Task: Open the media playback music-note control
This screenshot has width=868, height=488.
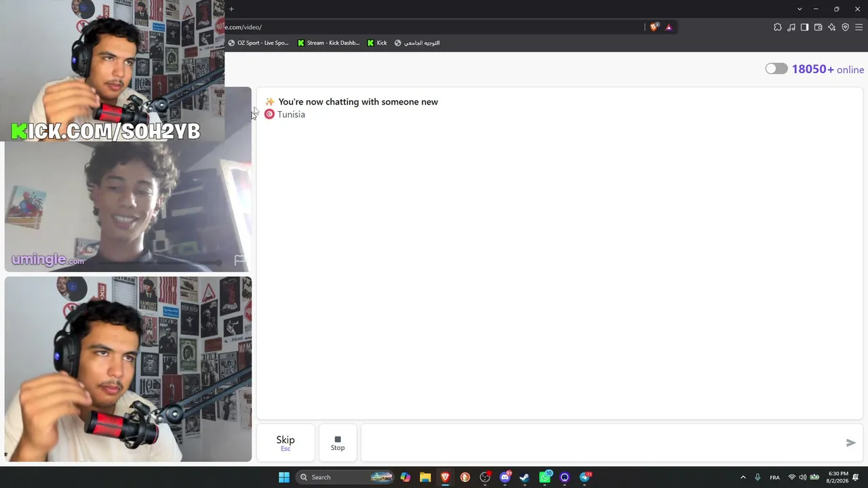Action: tap(791, 27)
